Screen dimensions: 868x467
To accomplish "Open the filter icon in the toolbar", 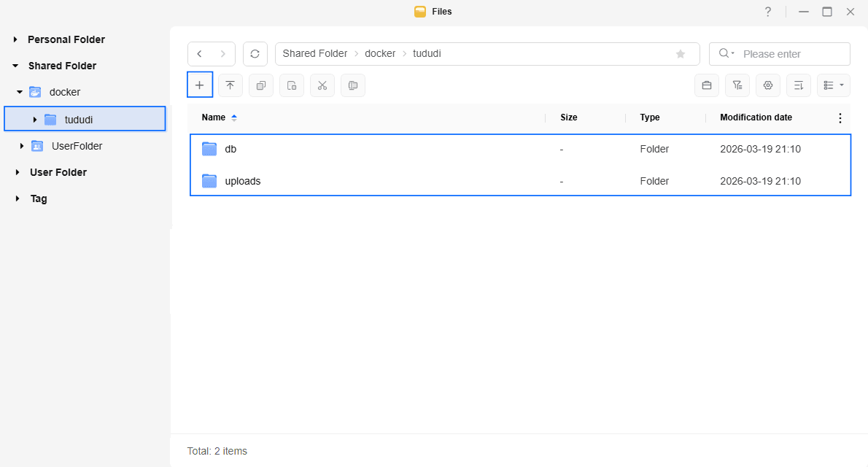I will coord(737,85).
